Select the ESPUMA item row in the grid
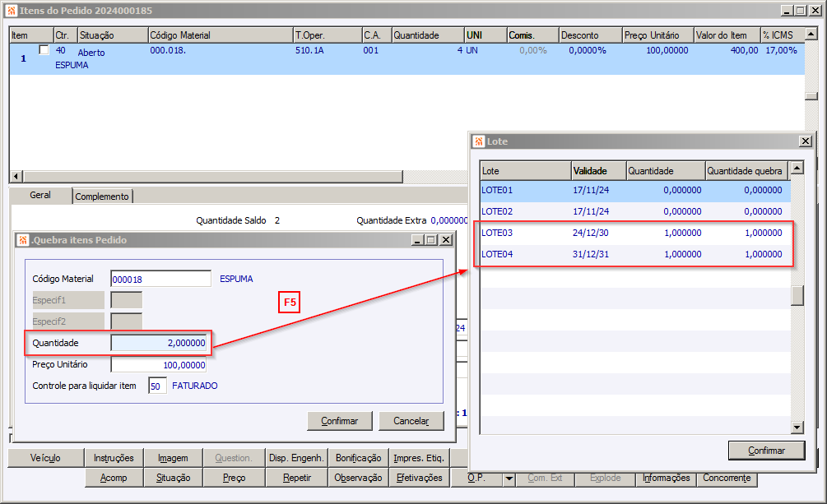The height and width of the screenshot is (504, 827). click(x=407, y=58)
